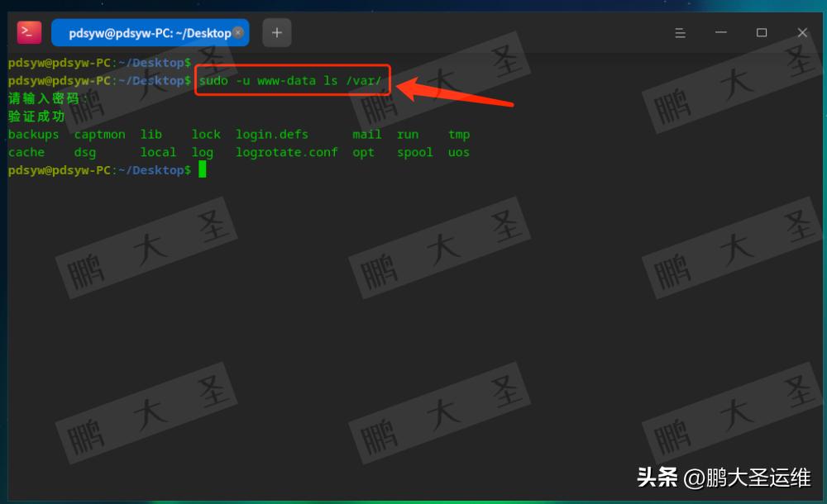827x504 pixels.
Task: Close the ~/Desktop terminal tab
Action: pyautogui.click(x=238, y=33)
